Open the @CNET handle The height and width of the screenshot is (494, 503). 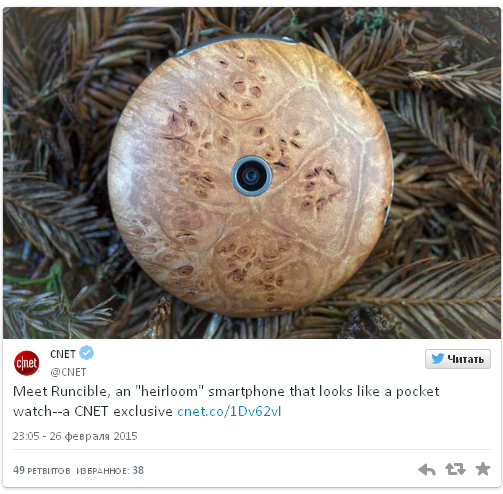pos(68,372)
